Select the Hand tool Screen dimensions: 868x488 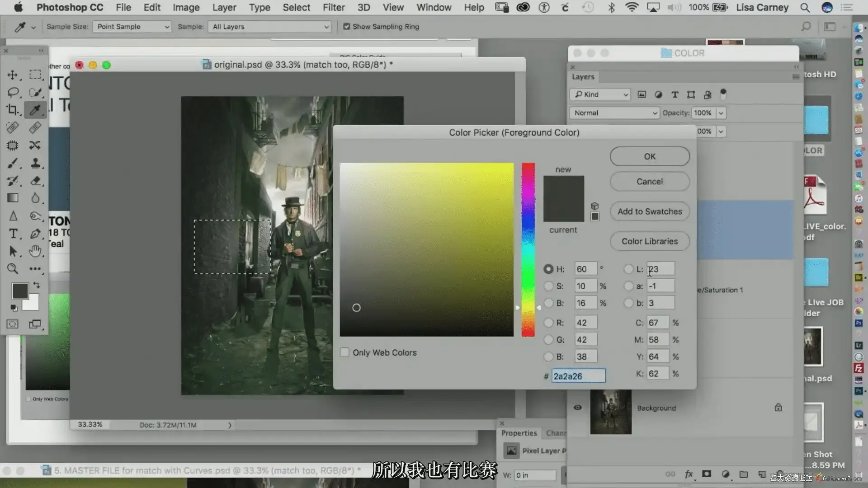[35, 251]
